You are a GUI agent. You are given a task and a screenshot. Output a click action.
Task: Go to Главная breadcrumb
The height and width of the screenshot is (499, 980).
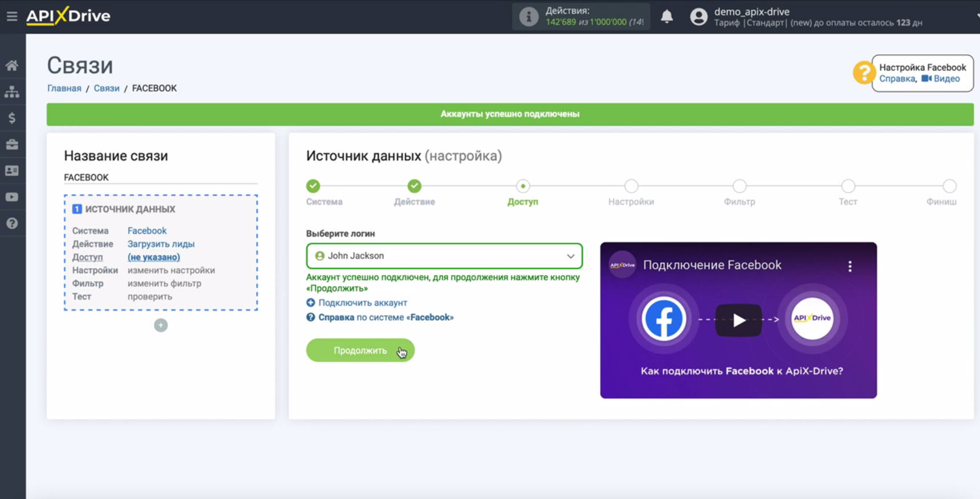pyautogui.click(x=64, y=88)
